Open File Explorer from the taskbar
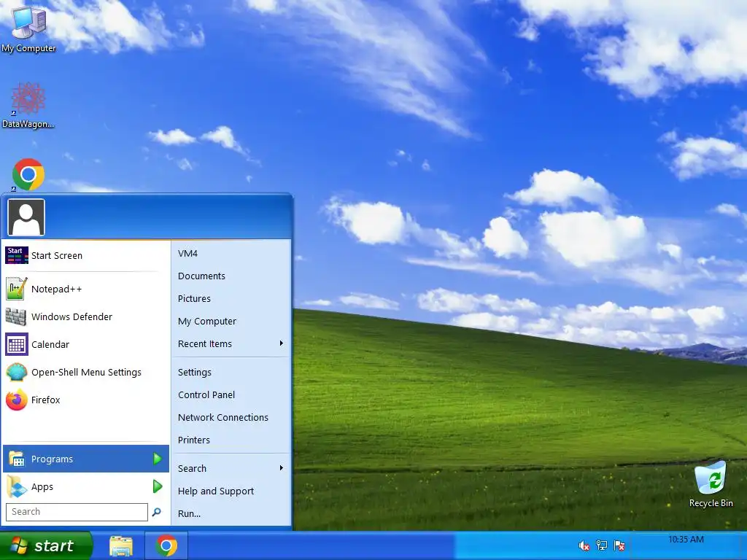This screenshot has width=747, height=560. [x=121, y=545]
